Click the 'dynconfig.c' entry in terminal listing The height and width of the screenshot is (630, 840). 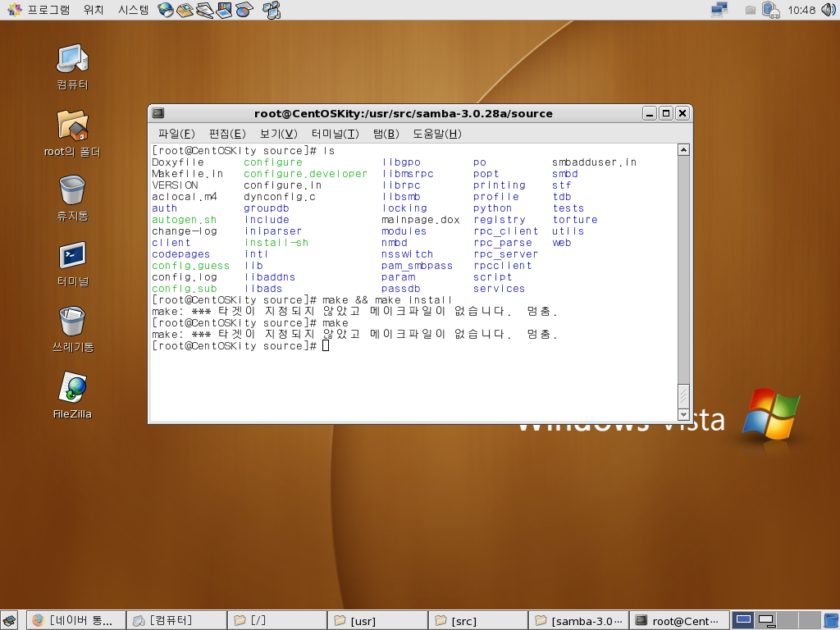coord(279,197)
